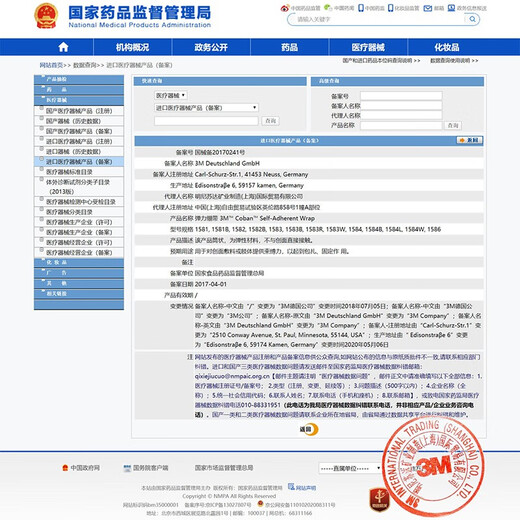520x520 pixels.
Task: Open 药品 in the blue navigation bar
Action: (x=289, y=47)
